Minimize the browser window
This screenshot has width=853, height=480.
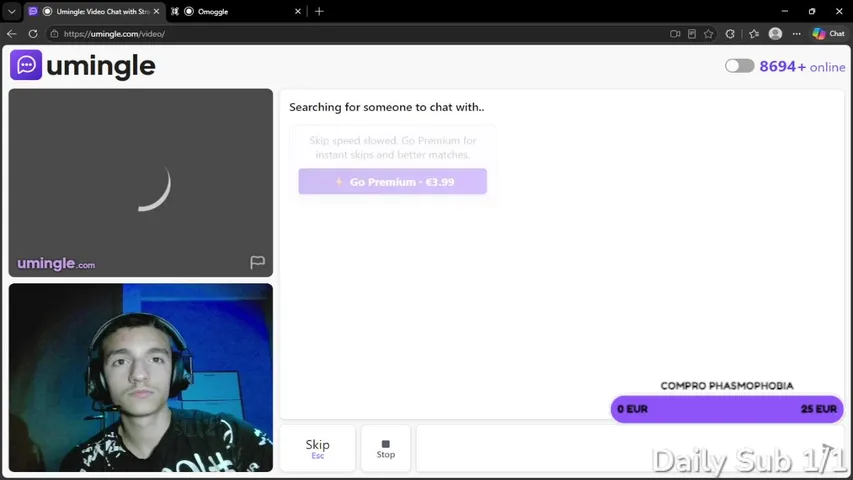[x=784, y=11]
